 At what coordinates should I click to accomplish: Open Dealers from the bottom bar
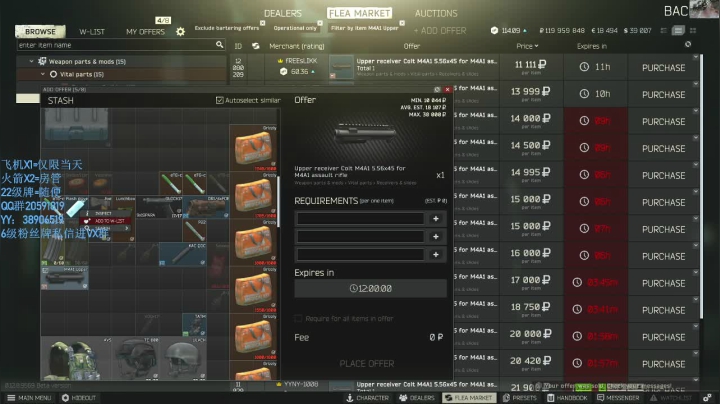point(416,398)
